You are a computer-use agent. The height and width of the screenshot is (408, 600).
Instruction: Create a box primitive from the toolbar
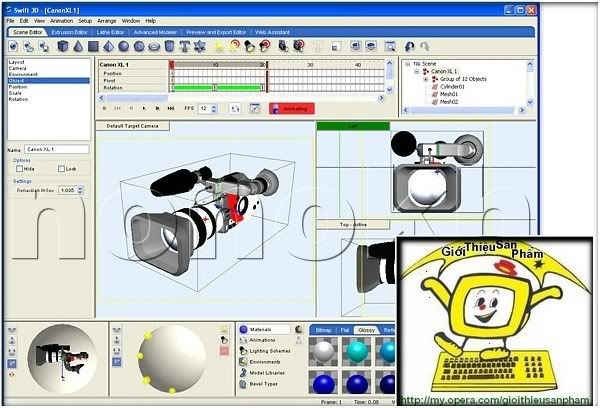click(63, 46)
